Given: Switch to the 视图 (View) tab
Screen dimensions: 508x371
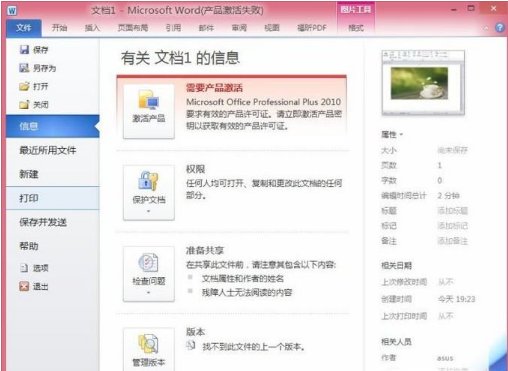Looking at the screenshot, I should [272, 28].
